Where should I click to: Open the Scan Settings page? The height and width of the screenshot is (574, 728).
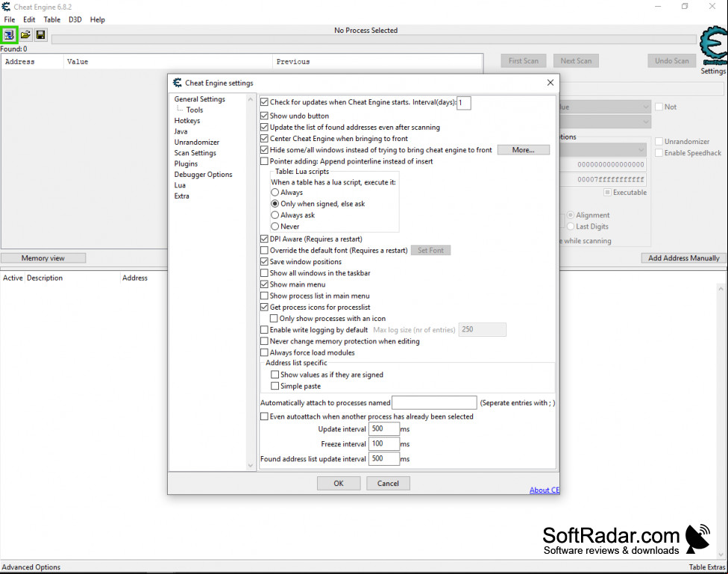point(195,153)
